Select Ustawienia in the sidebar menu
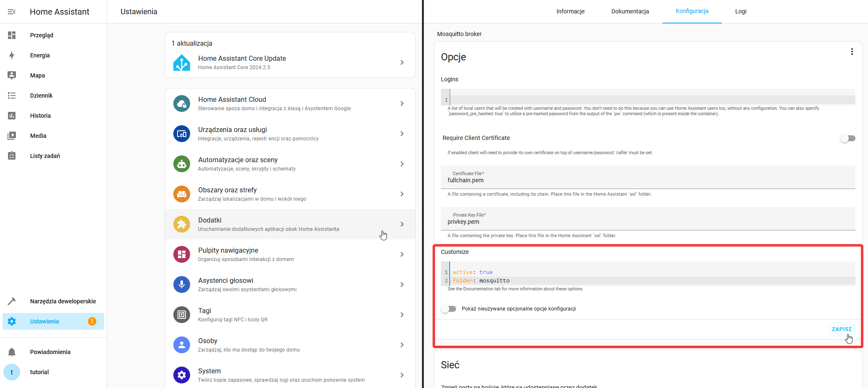Image resolution: width=868 pixels, height=388 pixels. click(x=53, y=321)
